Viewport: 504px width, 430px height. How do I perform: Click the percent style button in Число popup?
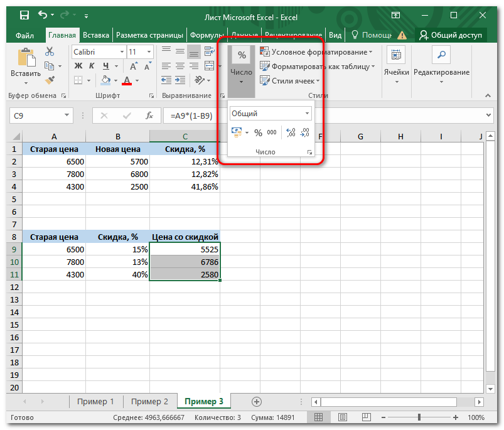point(258,132)
